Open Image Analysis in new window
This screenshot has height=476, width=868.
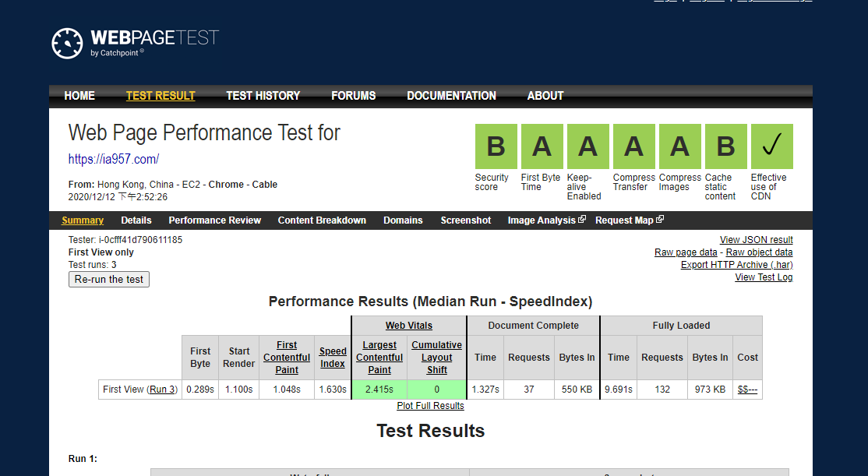(545, 220)
